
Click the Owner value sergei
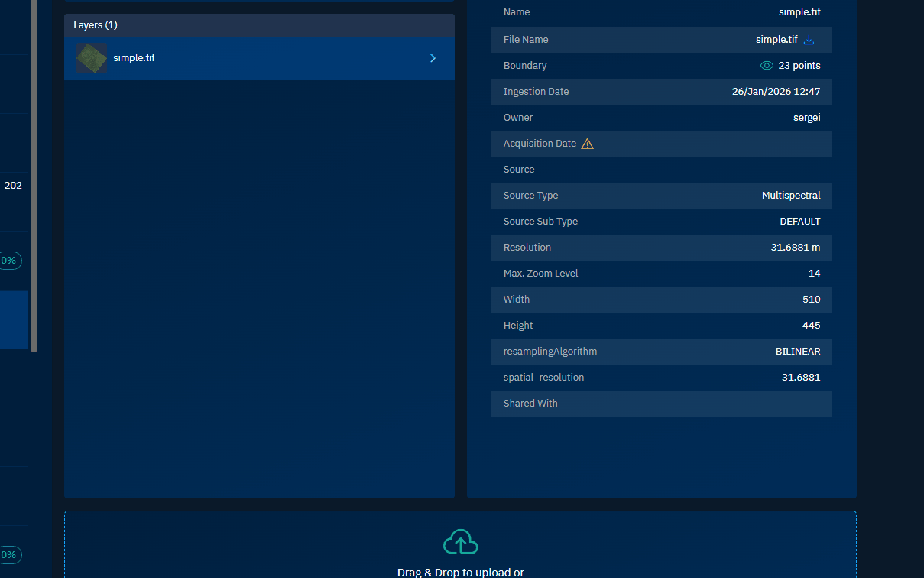tap(806, 118)
